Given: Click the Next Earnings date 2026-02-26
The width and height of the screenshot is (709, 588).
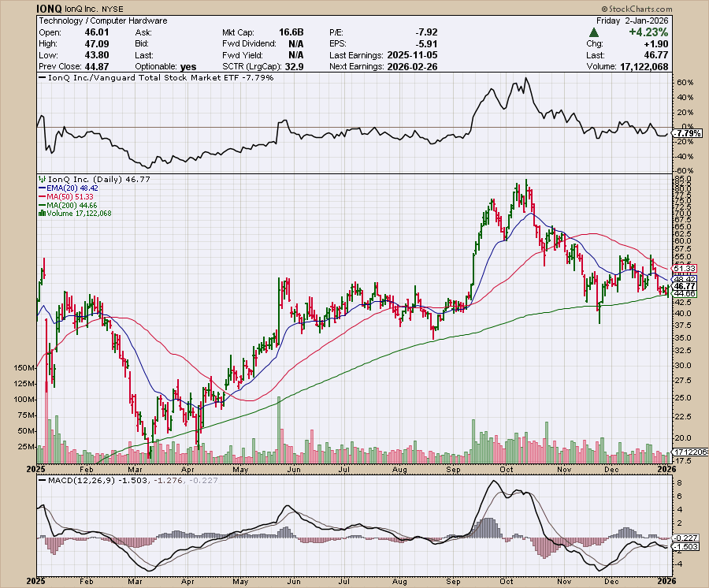Looking at the screenshot, I should point(412,66).
